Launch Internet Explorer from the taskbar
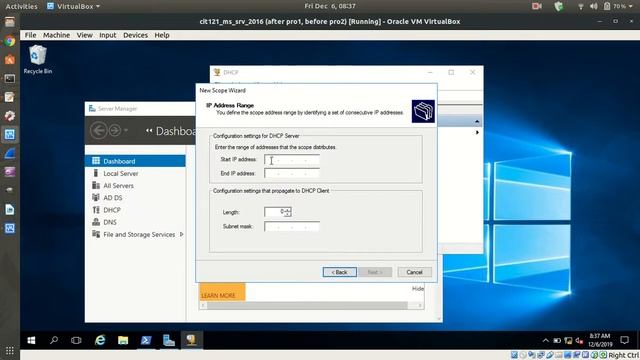The height and width of the screenshot is (360, 640). [x=100, y=340]
